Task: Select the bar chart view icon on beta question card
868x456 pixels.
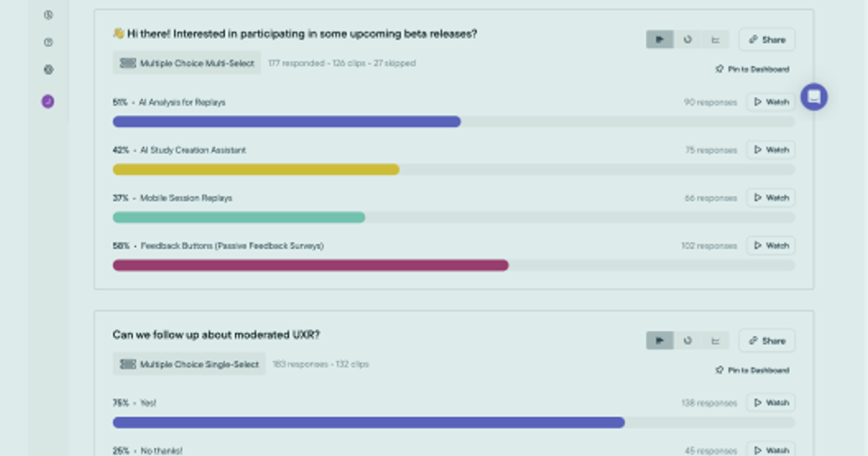Action: point(715,40)
